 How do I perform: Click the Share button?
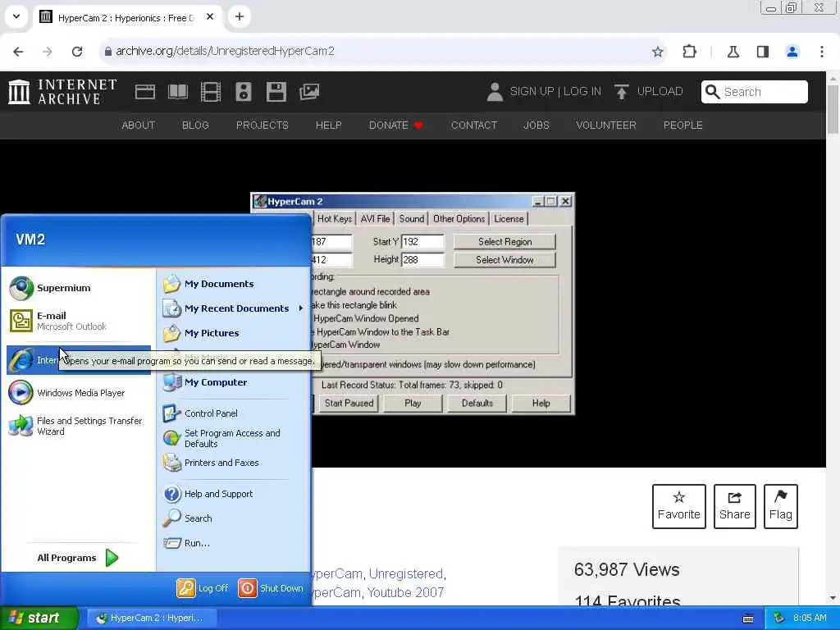point(734,506)
